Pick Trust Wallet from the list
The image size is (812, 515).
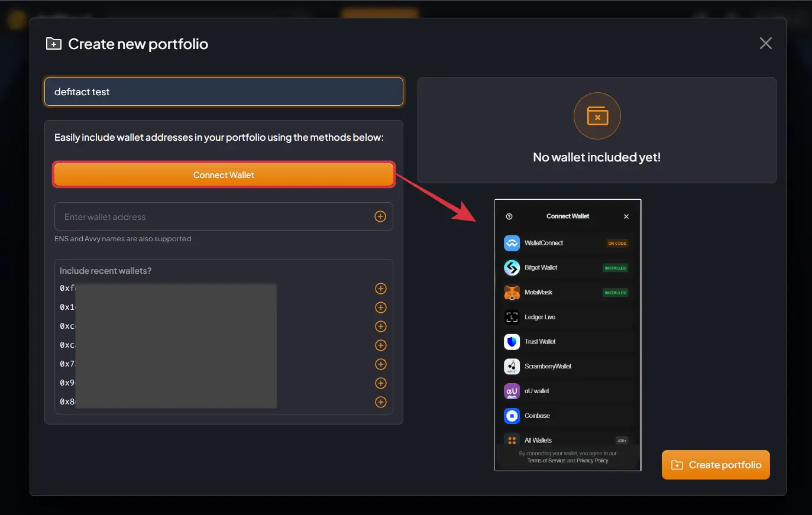pos(567,342)
